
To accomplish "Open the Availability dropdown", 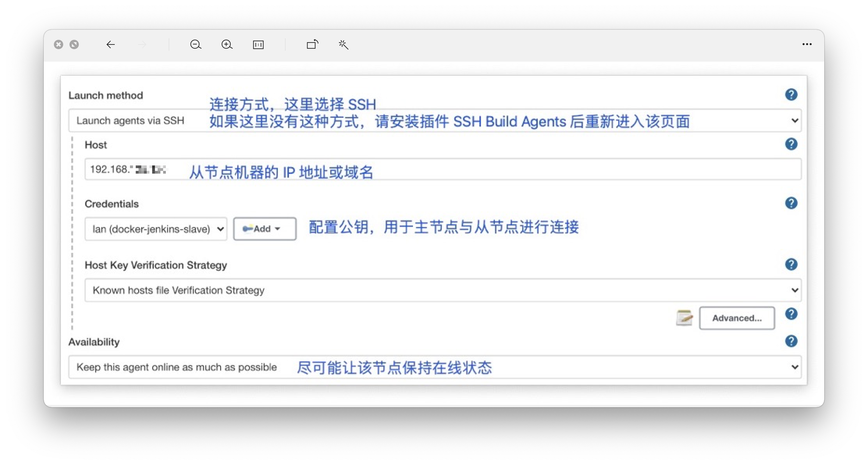I will [435, 367].
